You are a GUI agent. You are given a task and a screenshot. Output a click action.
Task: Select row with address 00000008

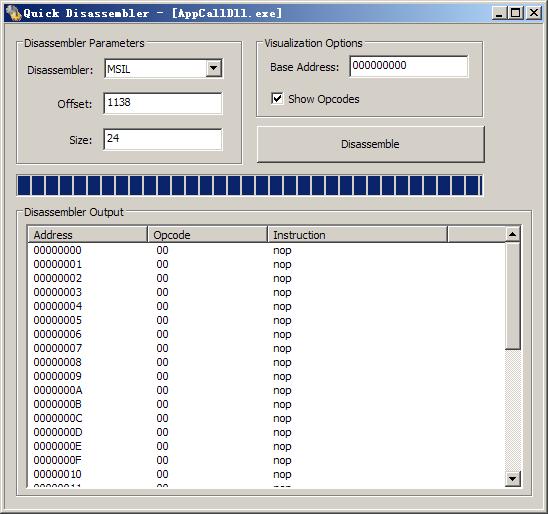coord(266,362)
